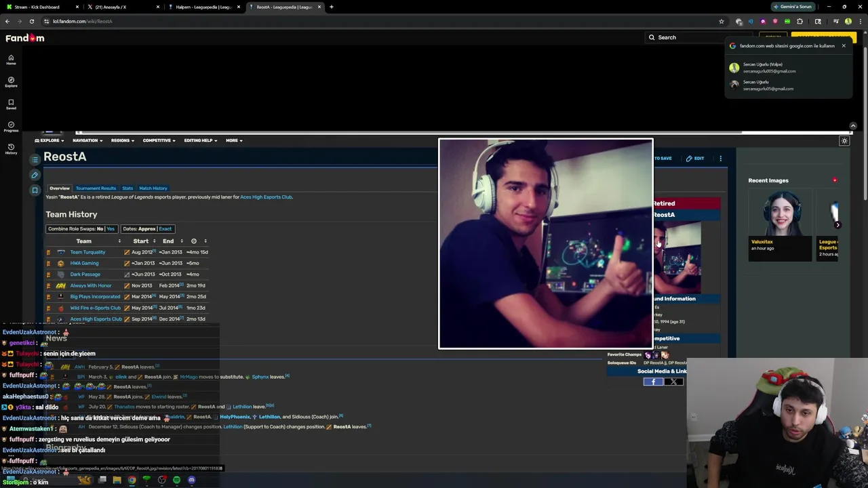Click the Gemini'a Sorun button
Screen dimensions: 868x488
793,7
